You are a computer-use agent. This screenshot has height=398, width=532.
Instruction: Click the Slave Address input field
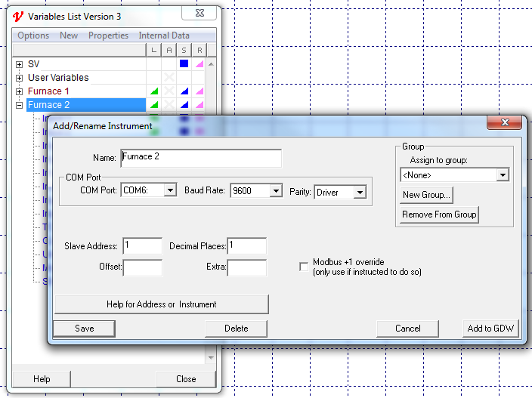click(142, 245)
